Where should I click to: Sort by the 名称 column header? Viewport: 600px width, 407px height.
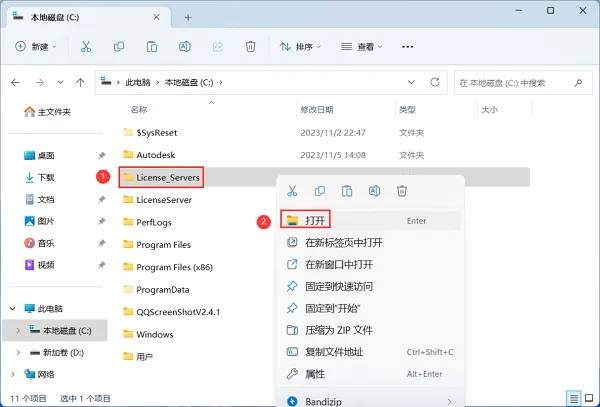139,110
